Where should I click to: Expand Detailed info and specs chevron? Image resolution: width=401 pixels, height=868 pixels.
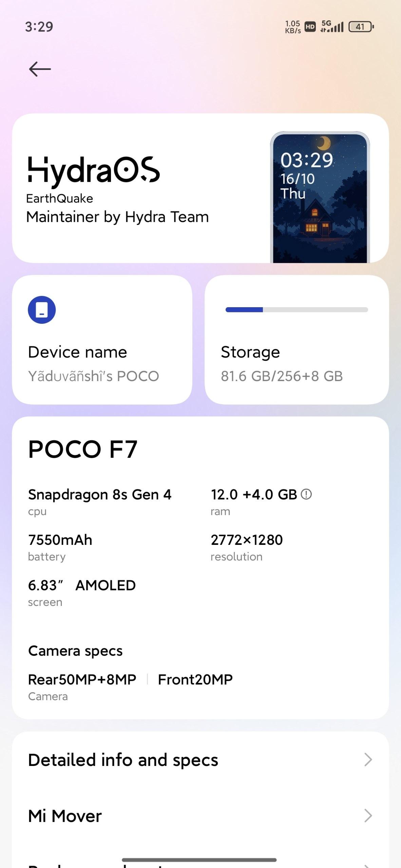coord(368,759)
